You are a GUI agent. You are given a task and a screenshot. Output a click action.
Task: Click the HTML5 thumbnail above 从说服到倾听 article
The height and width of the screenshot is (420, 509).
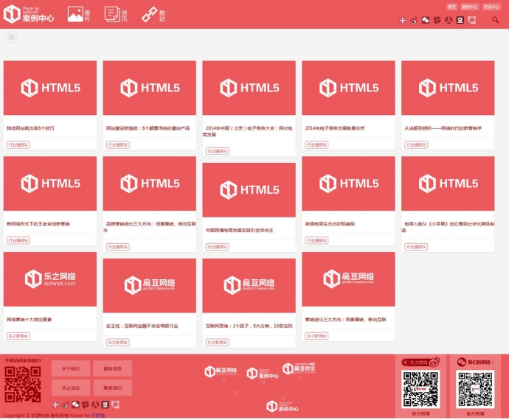[x=448, y=88]
